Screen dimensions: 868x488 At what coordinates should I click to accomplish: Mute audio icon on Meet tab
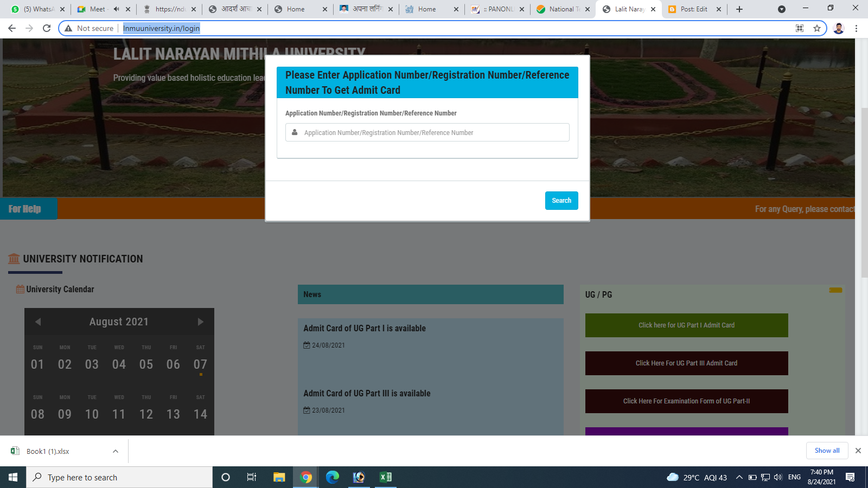(x=116, y=9)
